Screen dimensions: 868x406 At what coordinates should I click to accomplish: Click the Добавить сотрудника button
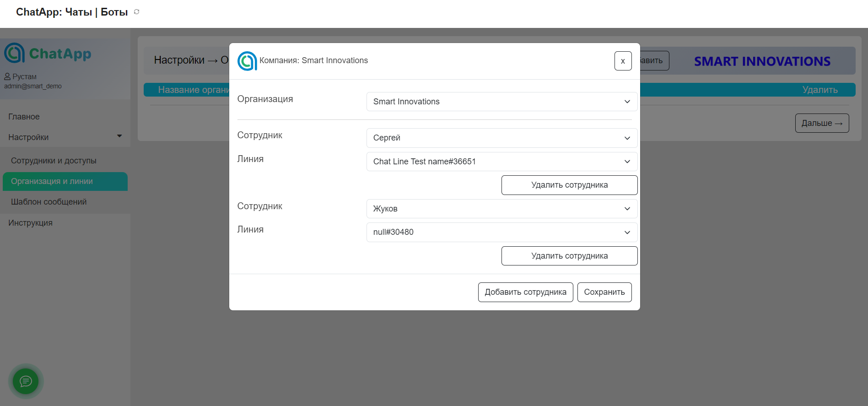pyautogui.click(x=525, y=292)
